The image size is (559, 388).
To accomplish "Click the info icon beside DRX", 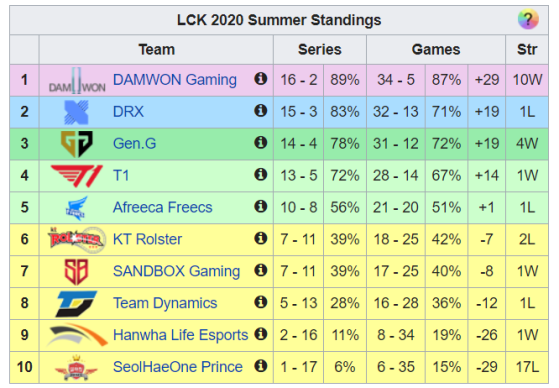I will 261,111.
